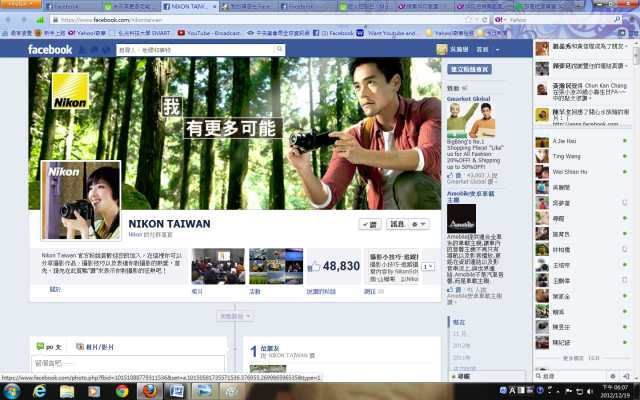Switch to the po 文 status tab
Screen dimensions: 640x400
[49, 347]
